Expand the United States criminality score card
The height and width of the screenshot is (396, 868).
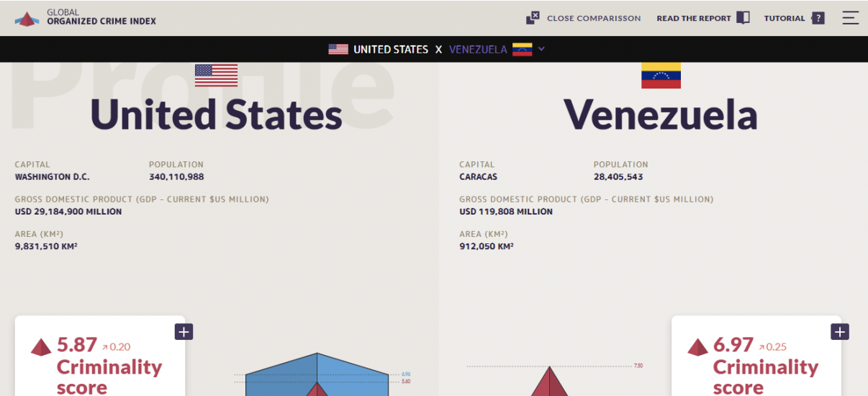(184, 332)
